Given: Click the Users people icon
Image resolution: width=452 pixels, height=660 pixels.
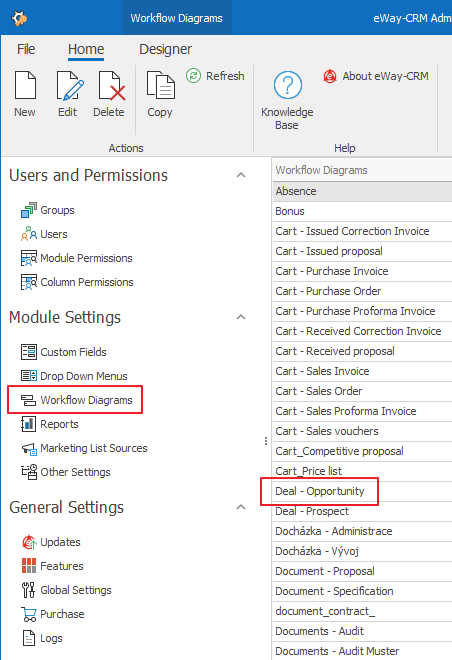Looking at the screenshot, I should click(29, 234).
